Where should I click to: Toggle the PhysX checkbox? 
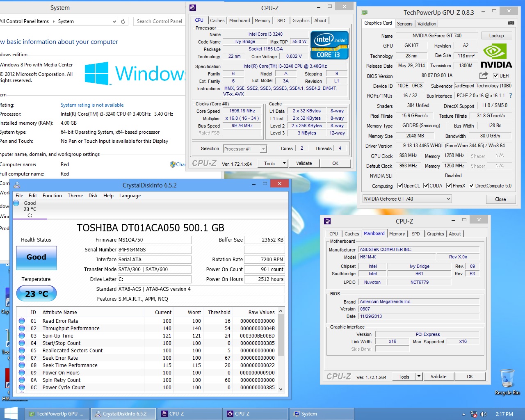(x=449, y=186)
